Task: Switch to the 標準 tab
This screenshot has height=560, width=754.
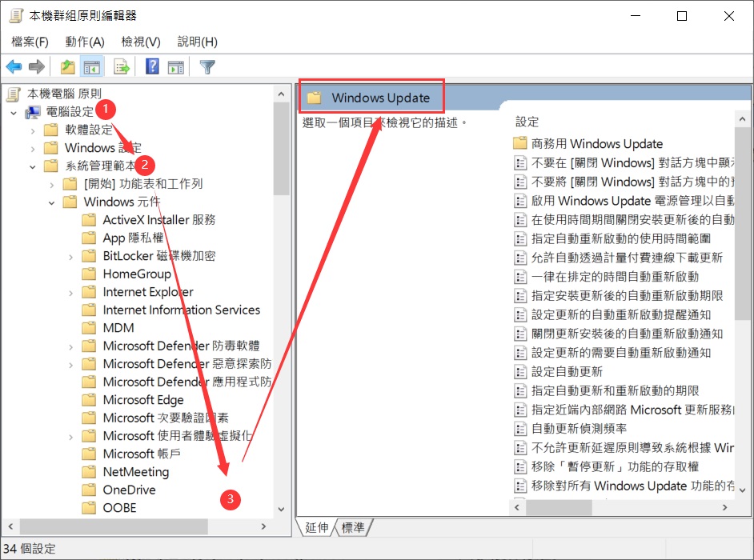Action: pos(353,527)
